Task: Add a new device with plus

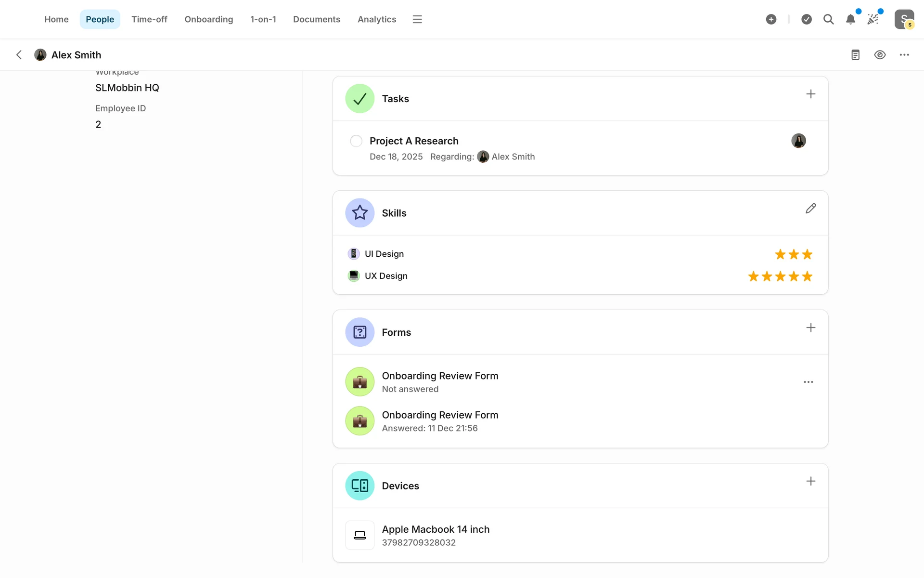Action: coord(810,481)
